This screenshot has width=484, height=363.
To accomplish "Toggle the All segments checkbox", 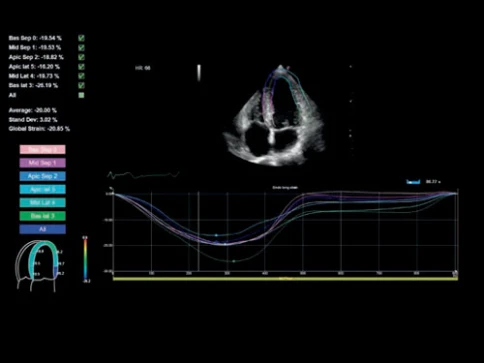I will [81, 95].
